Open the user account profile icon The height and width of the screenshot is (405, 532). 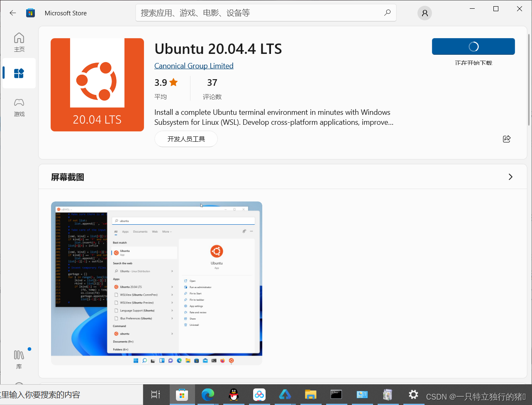tap(425, 13)
